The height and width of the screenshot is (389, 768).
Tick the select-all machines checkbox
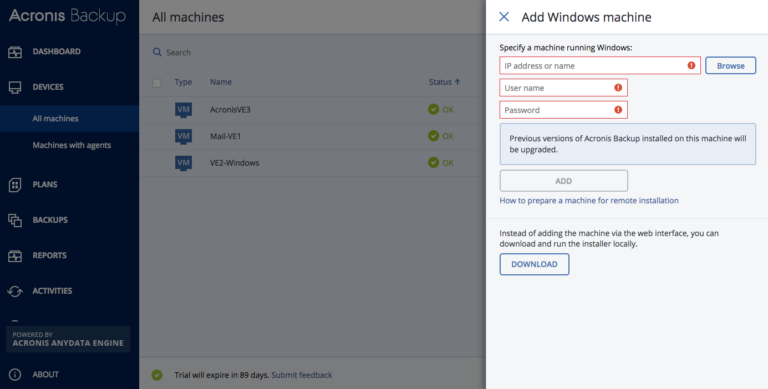157,83
